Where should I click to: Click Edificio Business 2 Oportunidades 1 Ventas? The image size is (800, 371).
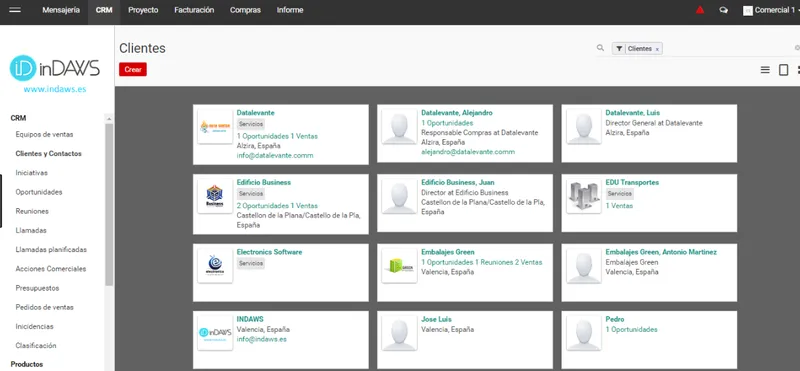click(277, 206)
